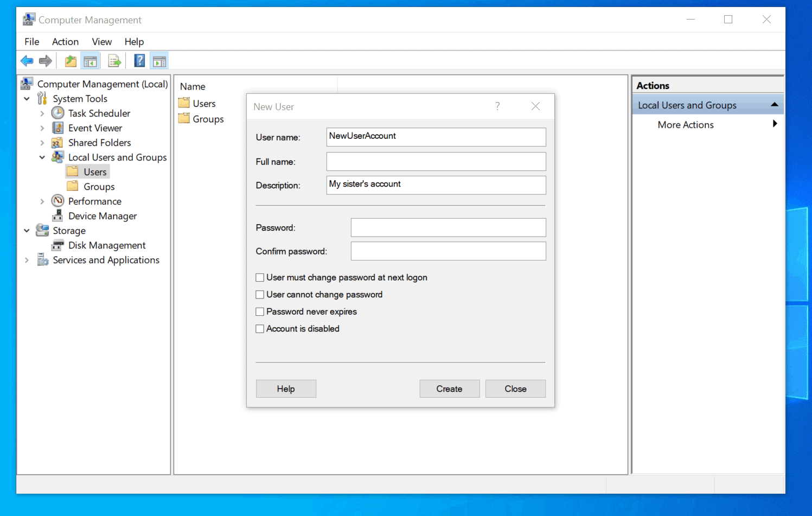The height and width of the screenshot is (516, 812).
Task: Check 'User must change password at next logon'
Action: [260, 277]
